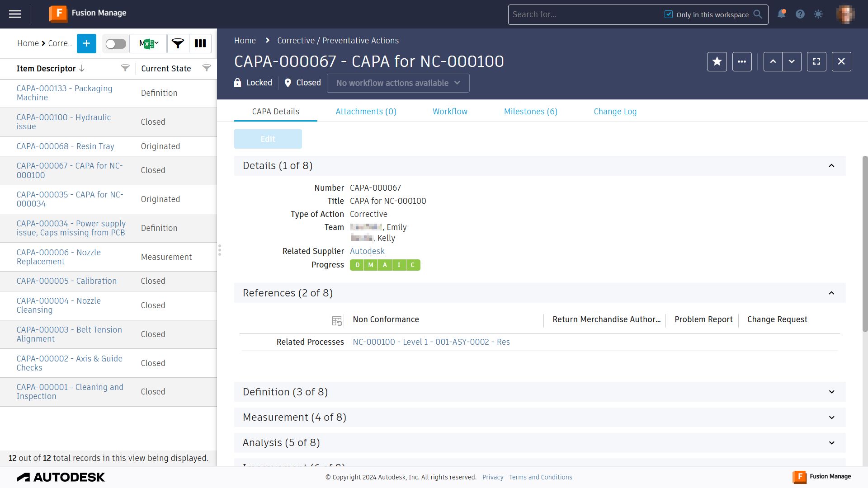Switch to the Milestones (6) tab
The width and height of the screenshot is (868, 488).
[530, 112]
